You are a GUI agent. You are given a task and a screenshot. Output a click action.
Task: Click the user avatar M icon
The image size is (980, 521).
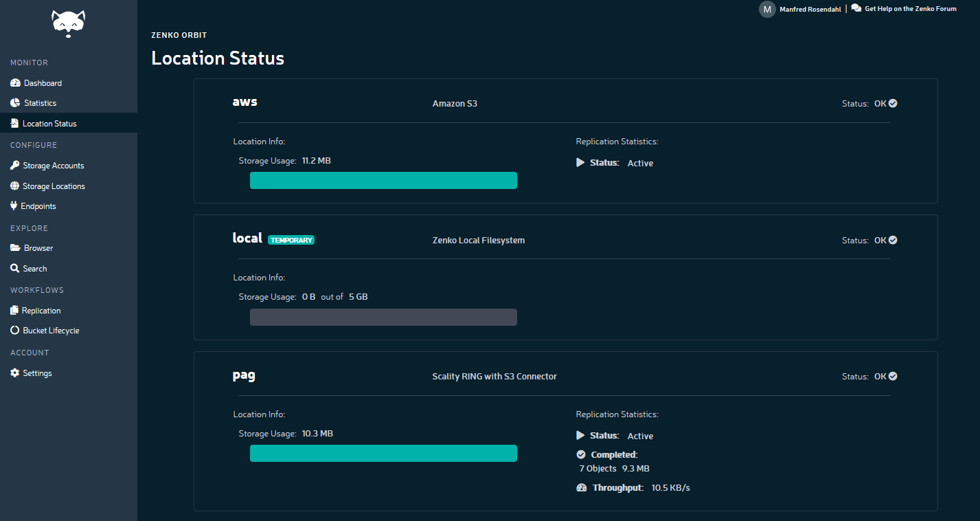(x=767, y=10)
